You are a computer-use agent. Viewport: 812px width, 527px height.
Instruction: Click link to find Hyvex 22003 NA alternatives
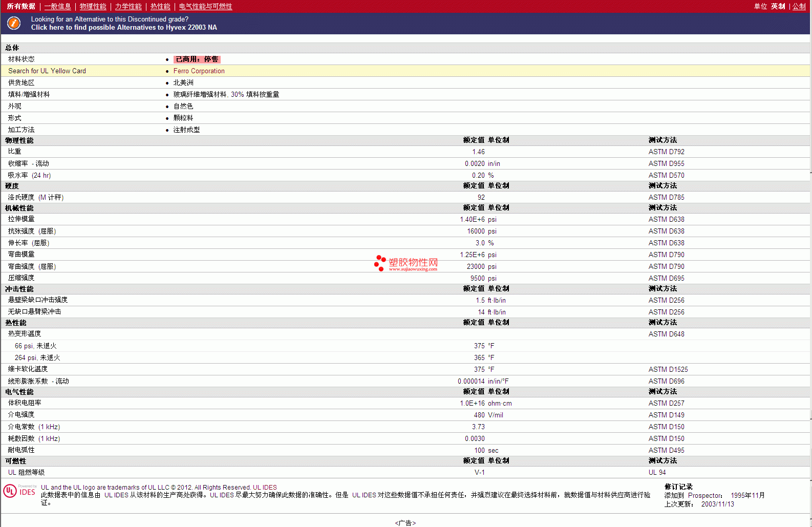[x=124, y=28]
